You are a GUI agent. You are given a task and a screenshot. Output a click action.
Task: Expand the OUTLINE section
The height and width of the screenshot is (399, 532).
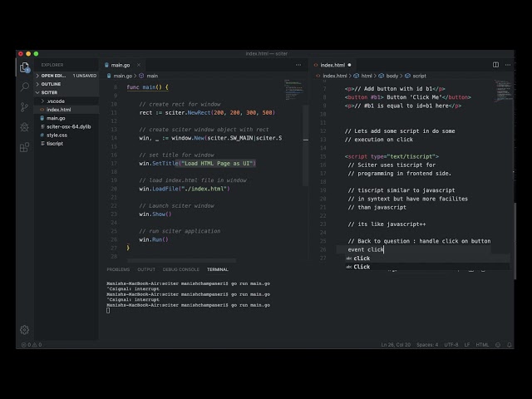pos(66,84)
